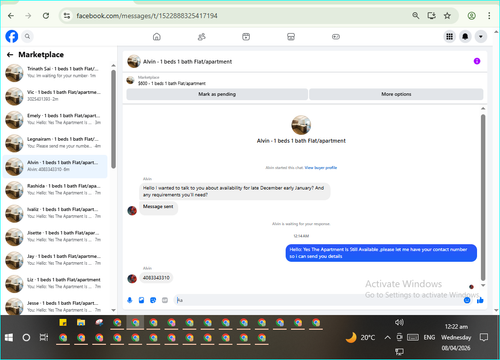Attach a photo using image icon
This screenshot has width=500, height=360.
point(141,300)
